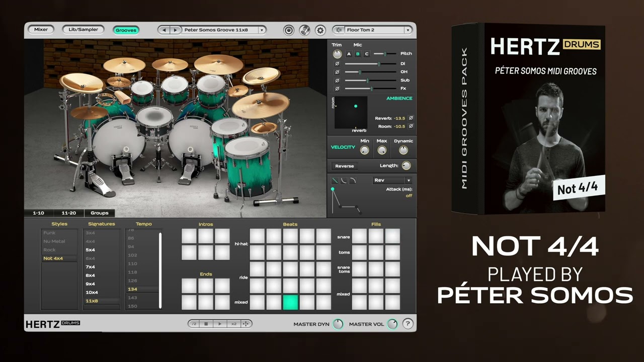This screenshot has width=644, height=362.
Task: Click the drag-to-DAW move arrows icon
Action: (x=246, y=324)
